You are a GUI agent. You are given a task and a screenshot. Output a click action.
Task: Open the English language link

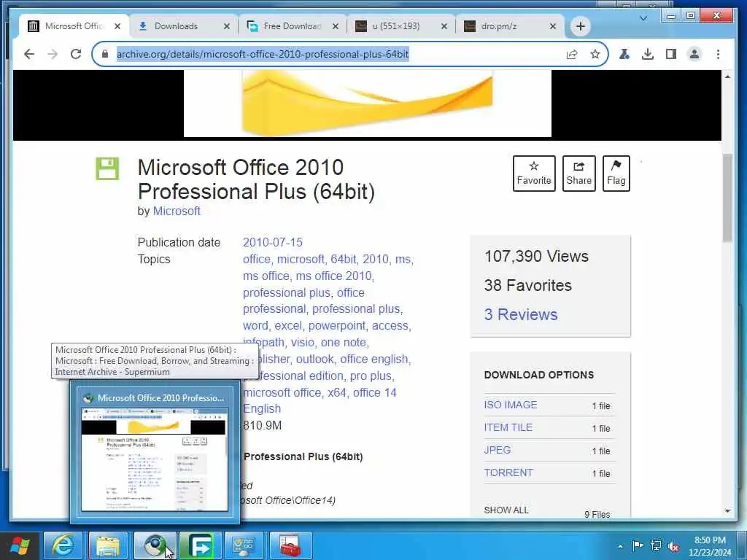coord(262,408)
